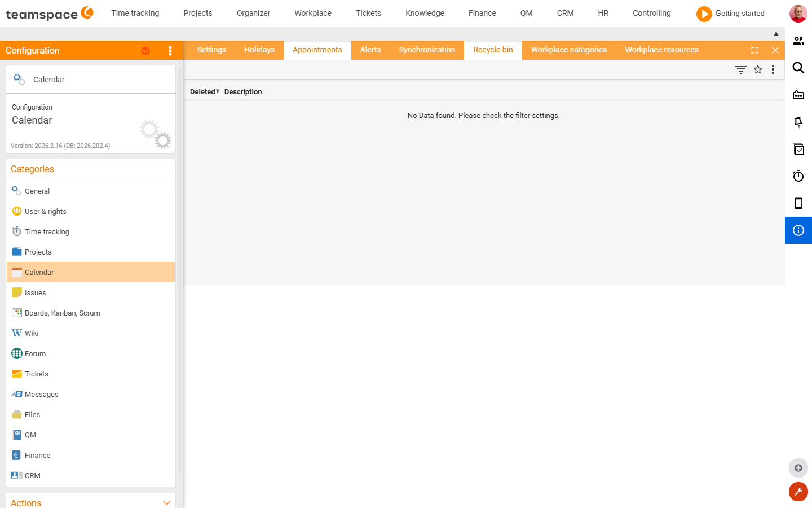Image resolution: width=812 pixels, height=508 pixels.
Task: Switch to the Appointments tab
Action: tap(317, 50)
